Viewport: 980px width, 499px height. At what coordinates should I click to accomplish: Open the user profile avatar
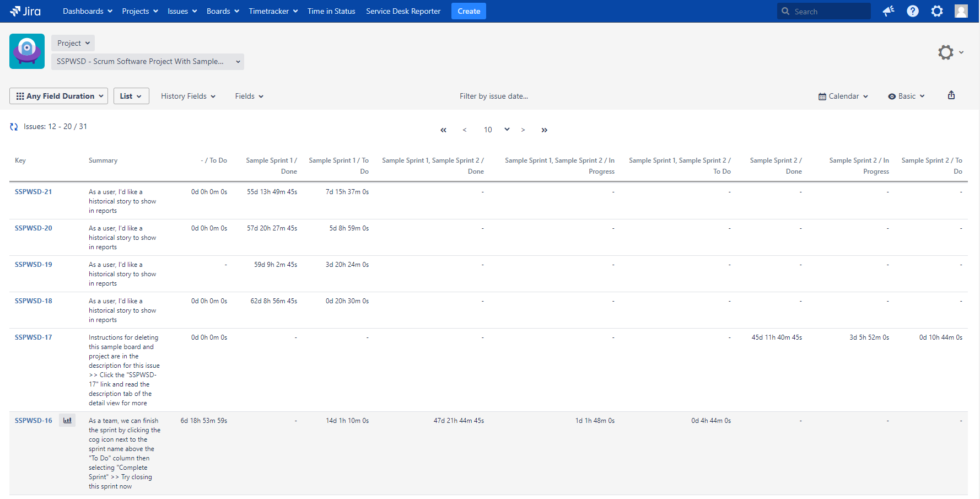[961, 11]
